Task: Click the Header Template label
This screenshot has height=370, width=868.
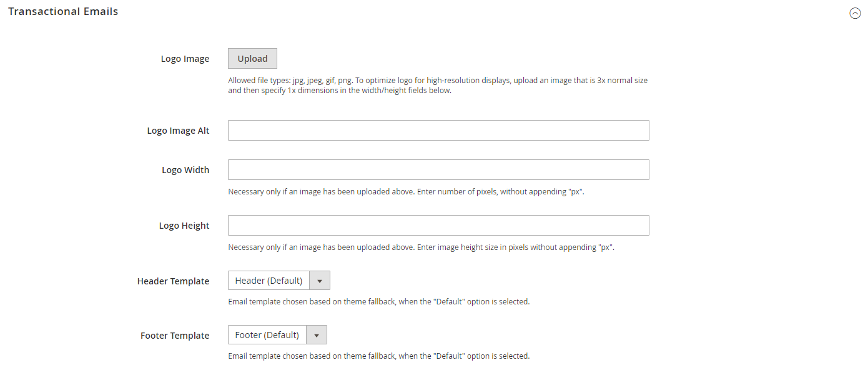Action: tap(173, 281)
